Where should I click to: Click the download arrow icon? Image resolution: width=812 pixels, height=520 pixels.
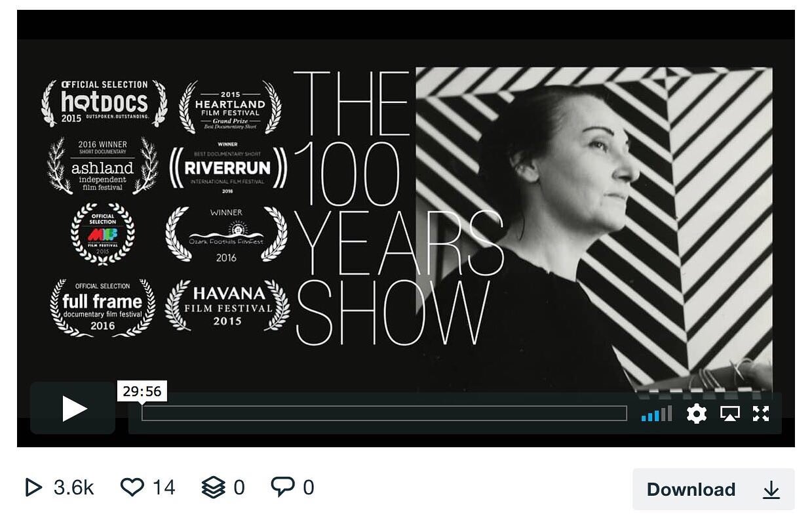point(771,490)
